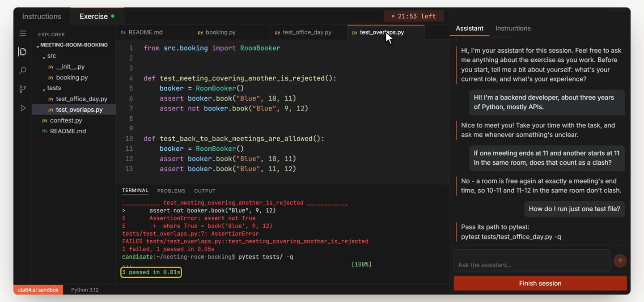
Task: Open the Source Control icon
Action: point(23,89)
